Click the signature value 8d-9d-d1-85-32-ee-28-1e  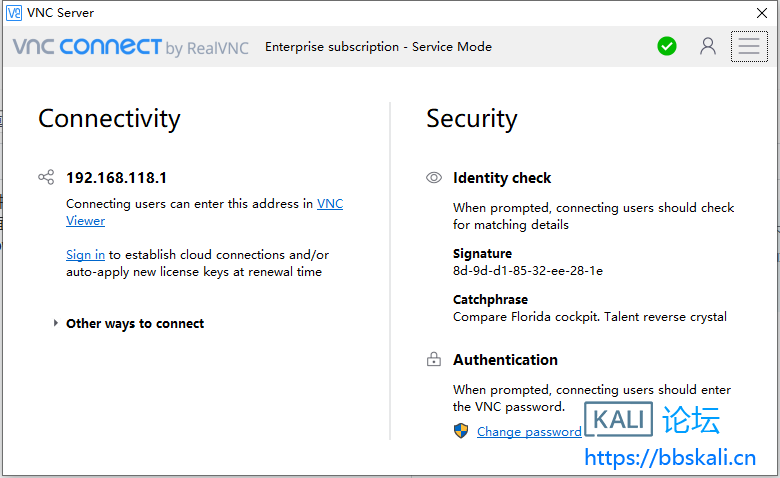[527, 271]
